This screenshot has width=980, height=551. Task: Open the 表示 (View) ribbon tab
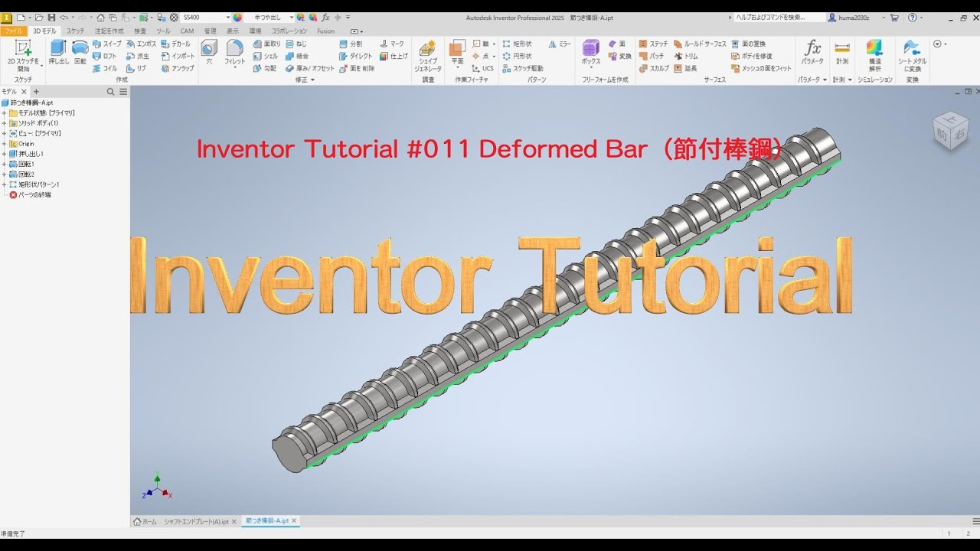[x=233, y=31]
